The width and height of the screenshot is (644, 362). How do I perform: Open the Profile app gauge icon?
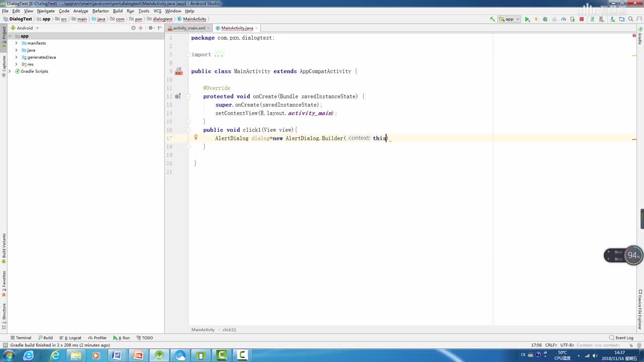tap(563, 19)
